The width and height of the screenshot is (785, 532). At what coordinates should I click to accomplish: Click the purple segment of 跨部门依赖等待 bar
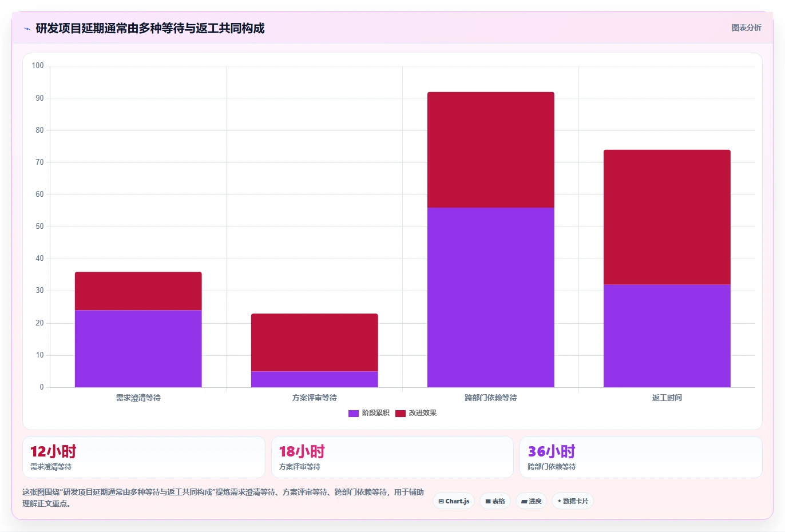tap(491, 297)
